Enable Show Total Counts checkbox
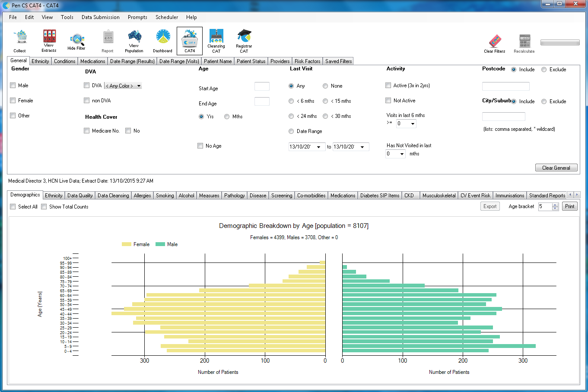Image resolution: width=588 pixels, height=392 pixels. [44, 207]
